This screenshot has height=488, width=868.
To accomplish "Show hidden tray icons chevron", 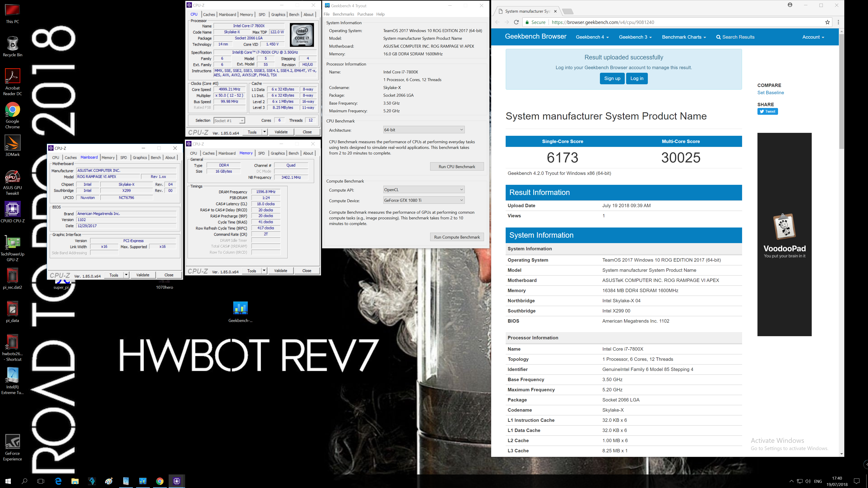I will pos(792,481).
